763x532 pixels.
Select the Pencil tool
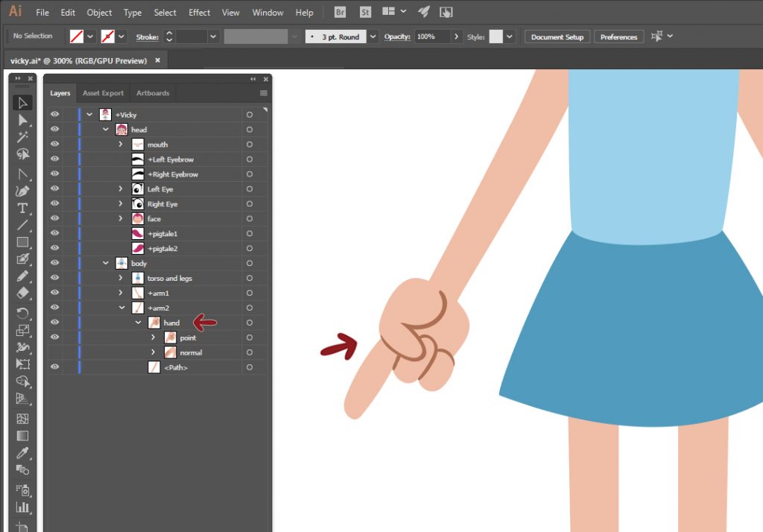pyautogui.click(x=22, y=276)
